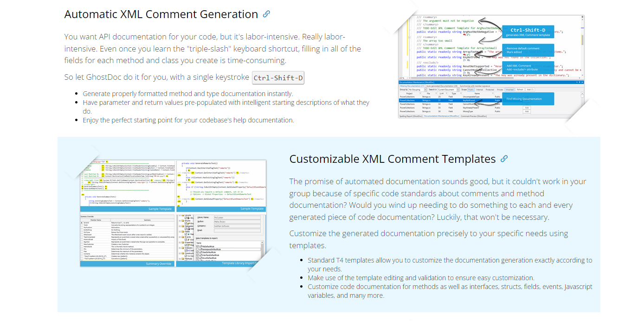This screenshot has width=644, height=321.
Task: Click the Enums folder icon in the template tree
Action: (183, 221)
